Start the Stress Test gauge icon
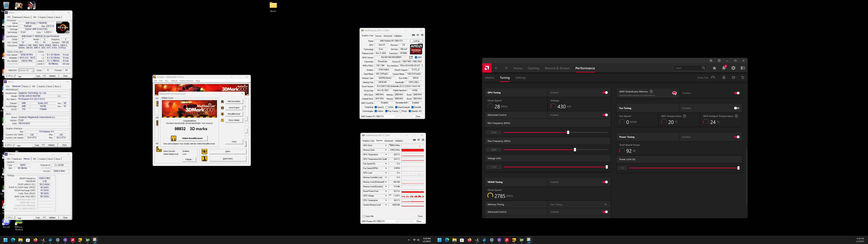This screenshot has height=244, width=868. pos(713,77)
